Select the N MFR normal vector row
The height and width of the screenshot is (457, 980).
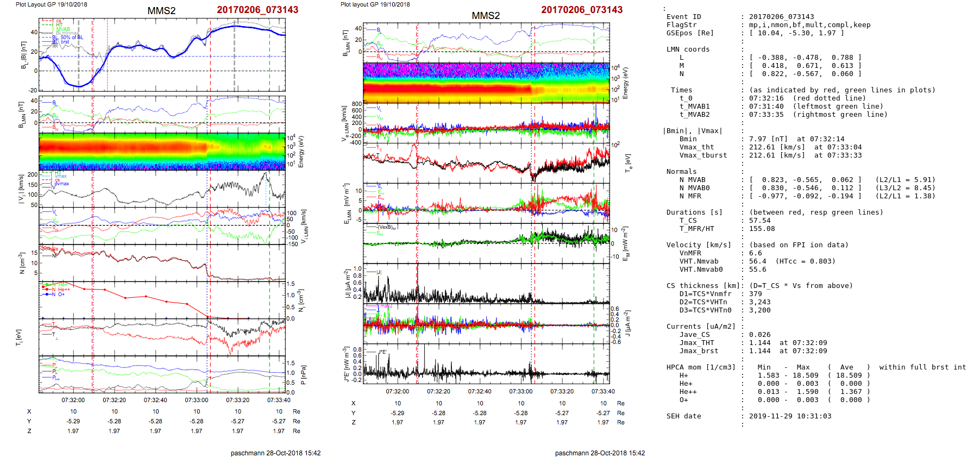click(805, 196)
